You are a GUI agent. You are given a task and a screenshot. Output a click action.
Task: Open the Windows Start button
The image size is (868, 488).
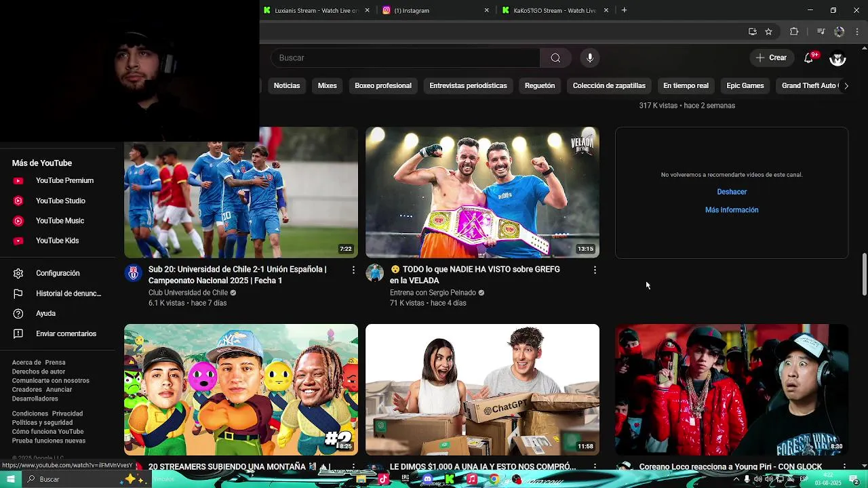pos(11,479)
